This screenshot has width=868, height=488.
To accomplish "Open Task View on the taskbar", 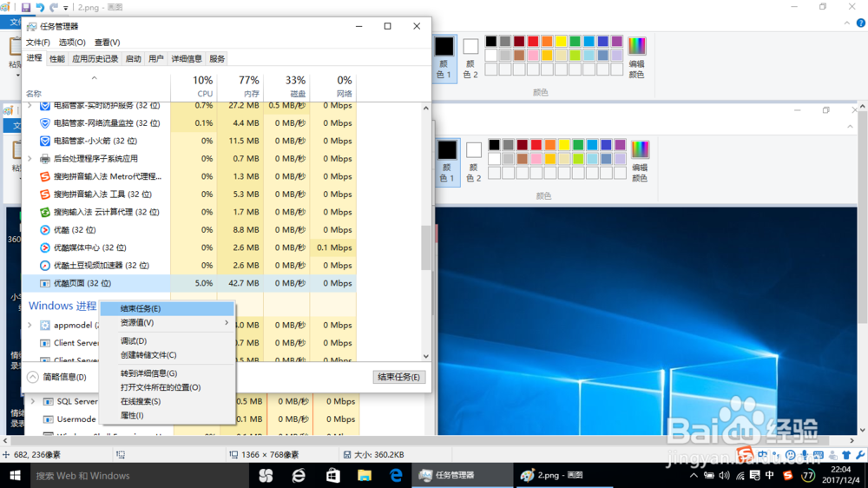I will click(x=266, y=475).
